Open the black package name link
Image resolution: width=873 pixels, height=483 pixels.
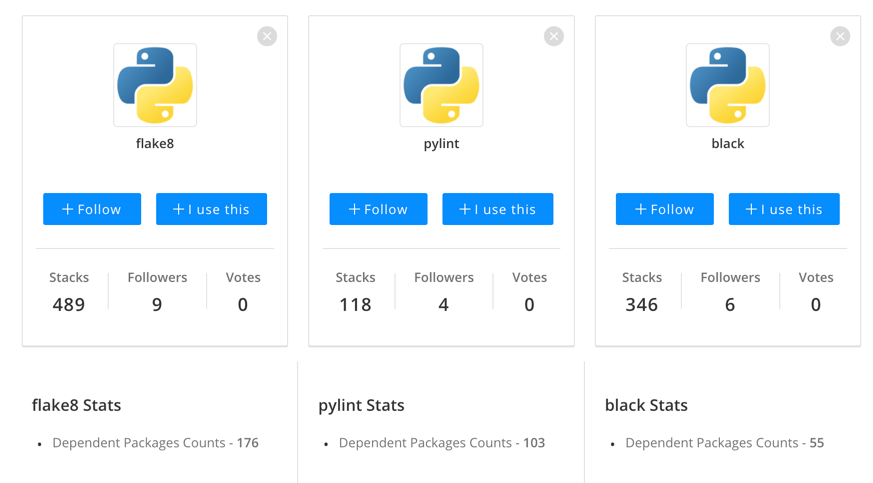[x=728, y=144]
